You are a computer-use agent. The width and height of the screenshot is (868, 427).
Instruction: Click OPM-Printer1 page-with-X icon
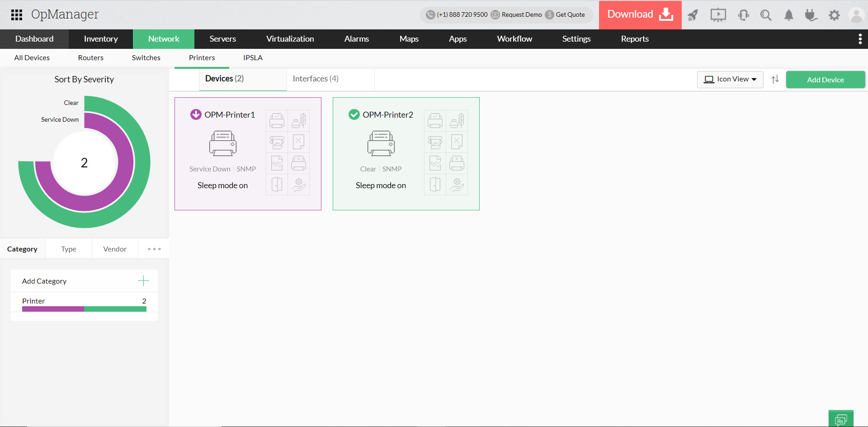coord(298,142)
